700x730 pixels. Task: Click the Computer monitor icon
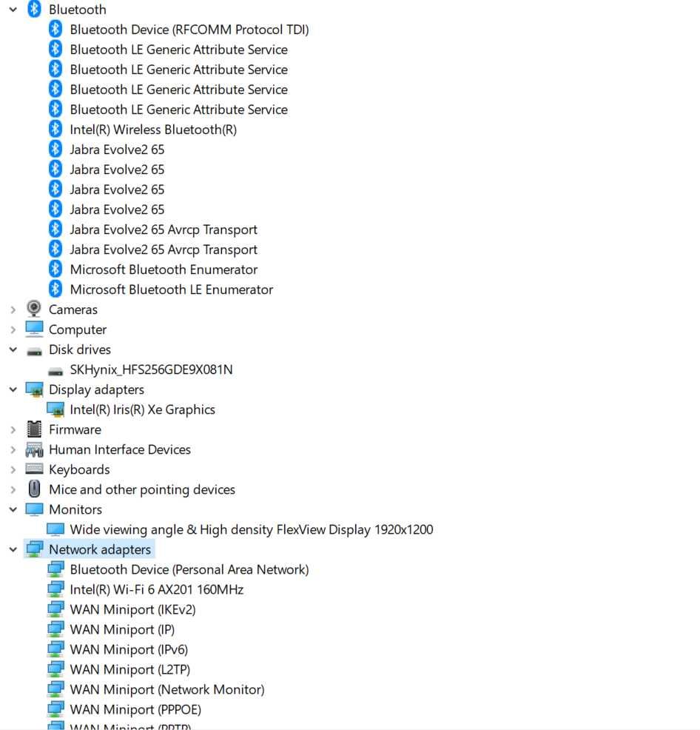(34, 329)
